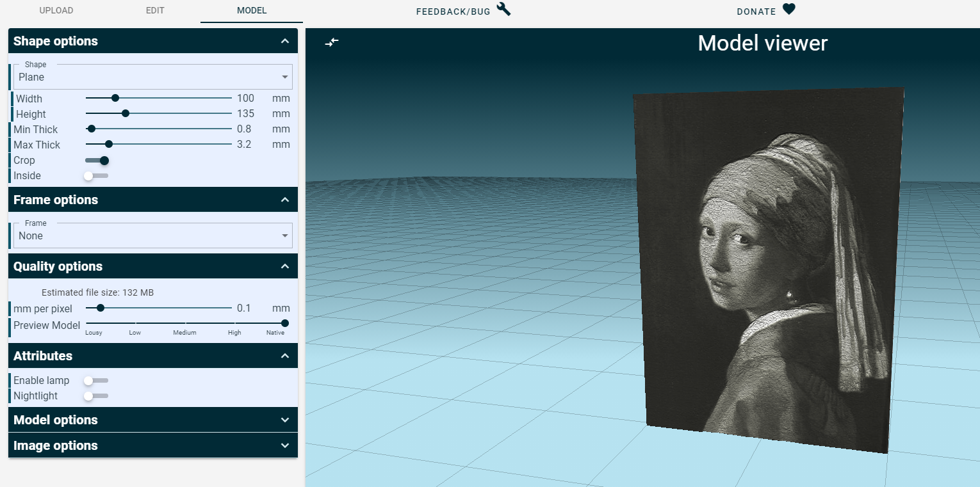This screenshot has width=980, height=487.
Task: Click the Model viewer heading
Action: point(762,43)
